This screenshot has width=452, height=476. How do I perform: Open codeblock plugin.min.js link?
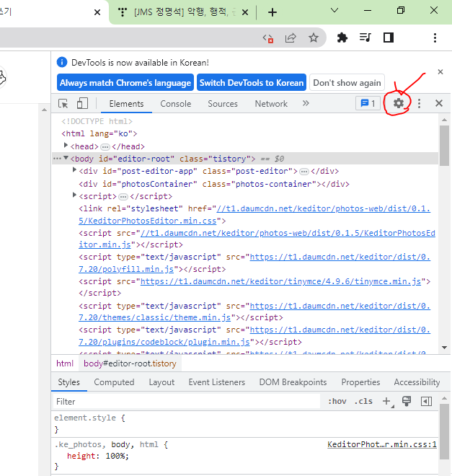coord(254,336)
